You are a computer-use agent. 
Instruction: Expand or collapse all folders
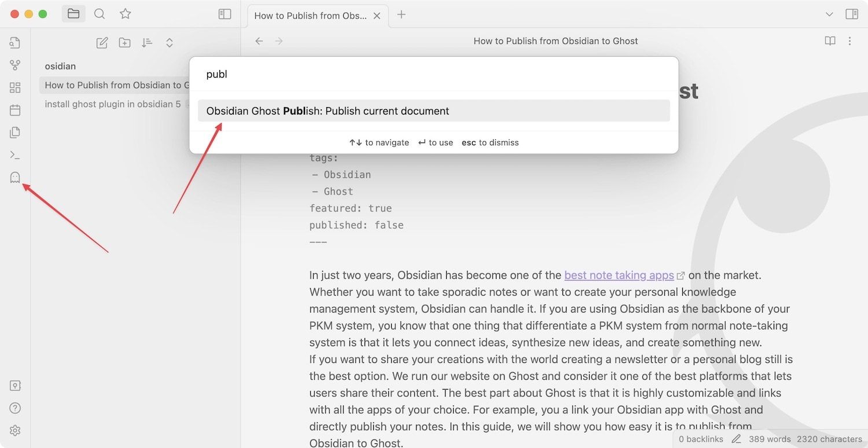coord(170,43)
